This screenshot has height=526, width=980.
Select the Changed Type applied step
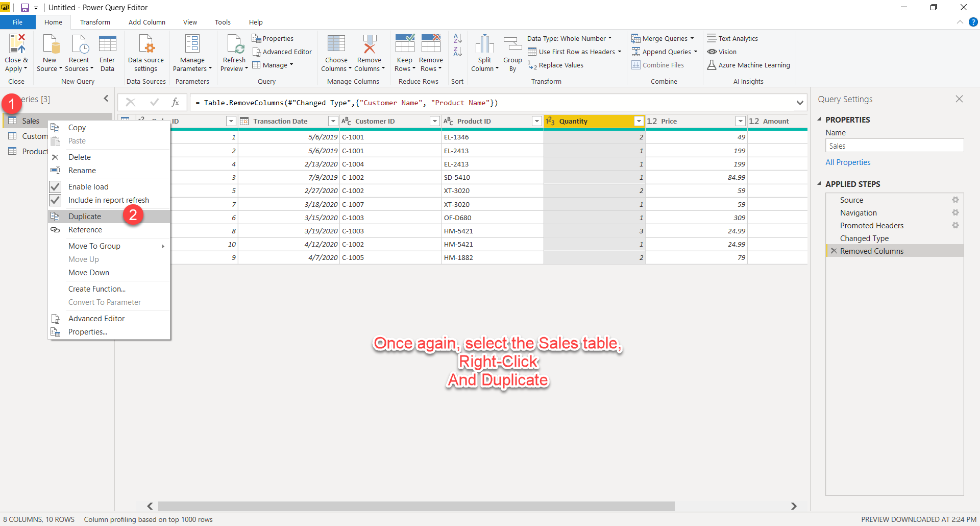[x=894, y=238]
